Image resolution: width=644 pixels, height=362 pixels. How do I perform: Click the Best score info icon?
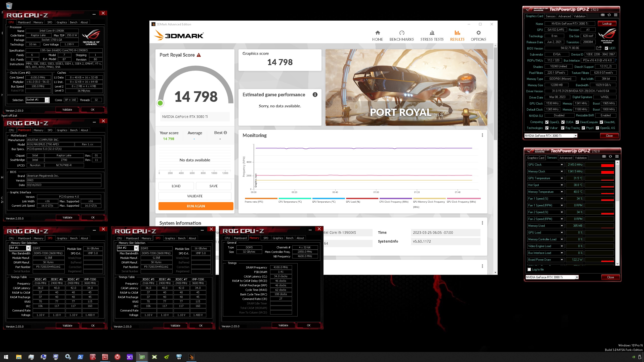[x=225, y=132]
